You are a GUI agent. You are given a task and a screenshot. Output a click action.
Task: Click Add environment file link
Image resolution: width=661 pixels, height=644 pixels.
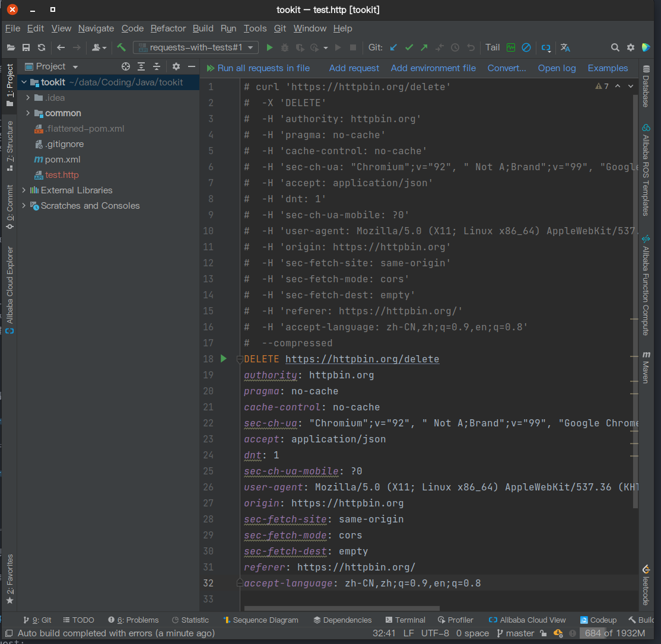pyautogui.click(x=433, y=68)
